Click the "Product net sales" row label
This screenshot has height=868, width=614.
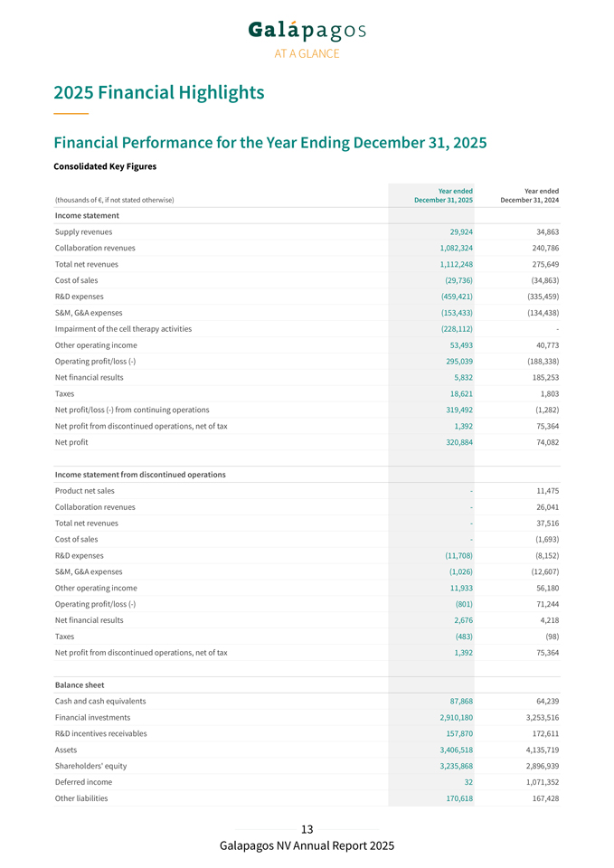85,491
